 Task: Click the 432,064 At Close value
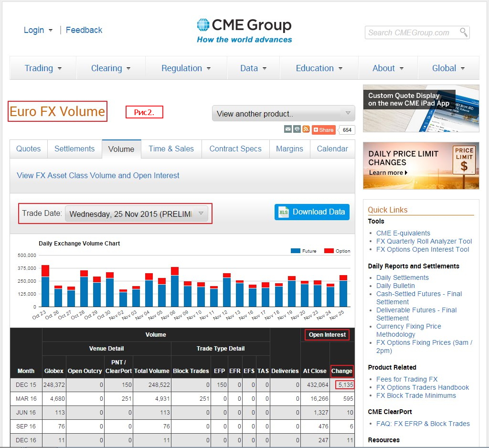(x=318, y=384)
